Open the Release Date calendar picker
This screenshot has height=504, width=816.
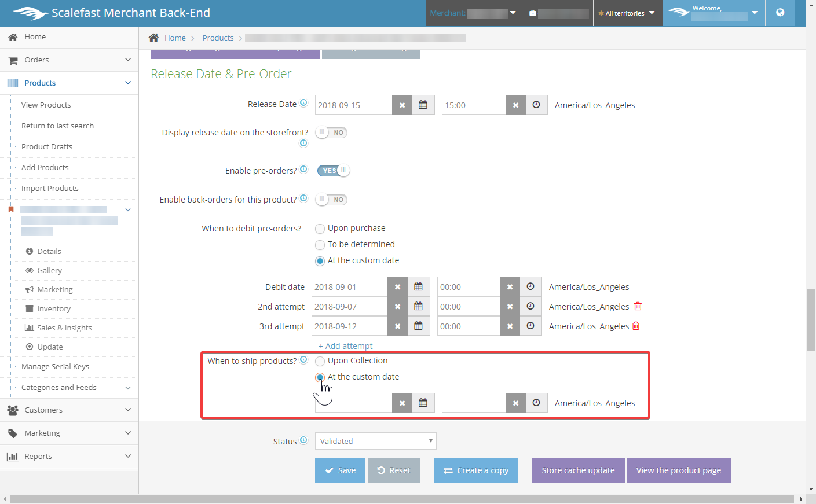click(x=423, y=105)
